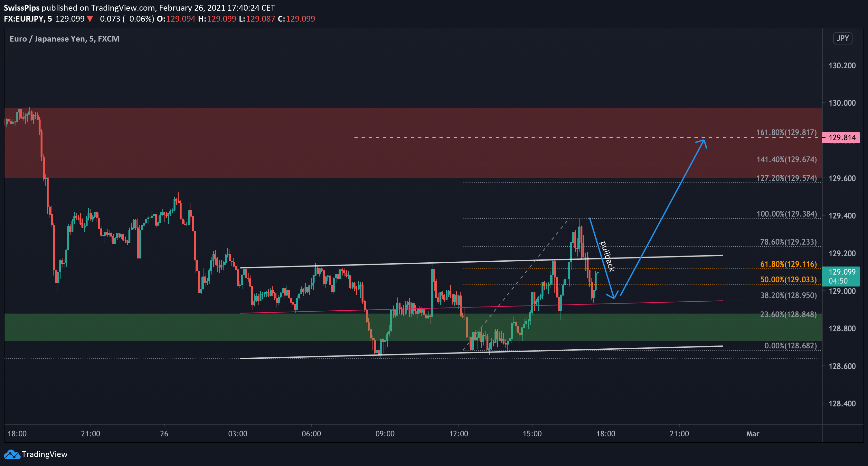Image resolution: width=868 pixels, height=466 pixels.
Task: Click the Euro / Japanese Yen chart title
Action: tap(64, 39)
